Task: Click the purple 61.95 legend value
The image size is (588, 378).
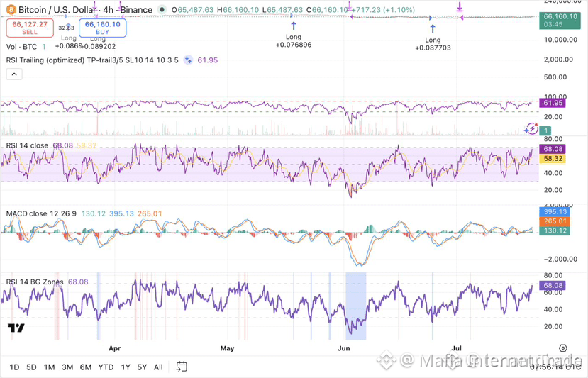Action: click(x=207, y=60)
